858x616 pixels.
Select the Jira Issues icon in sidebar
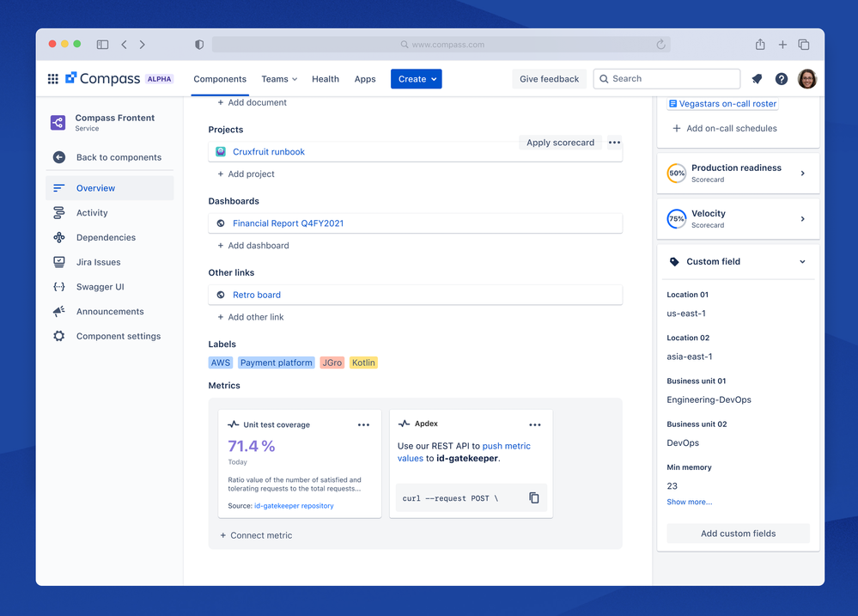point(59,262)
